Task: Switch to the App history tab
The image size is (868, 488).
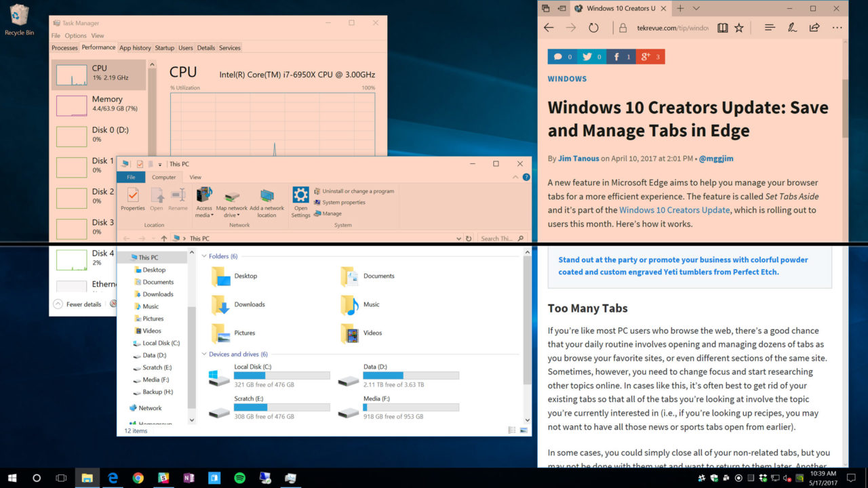Action: pos(135,48)
